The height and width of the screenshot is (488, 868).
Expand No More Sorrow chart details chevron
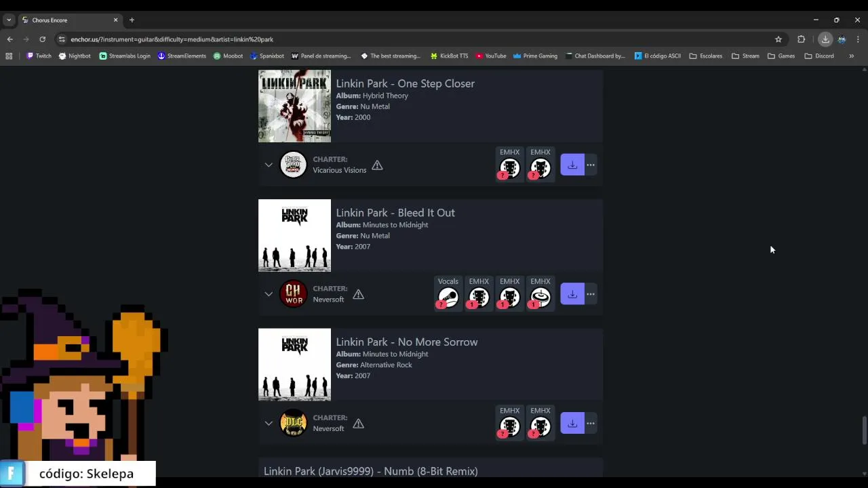click(x=269, y=424)
